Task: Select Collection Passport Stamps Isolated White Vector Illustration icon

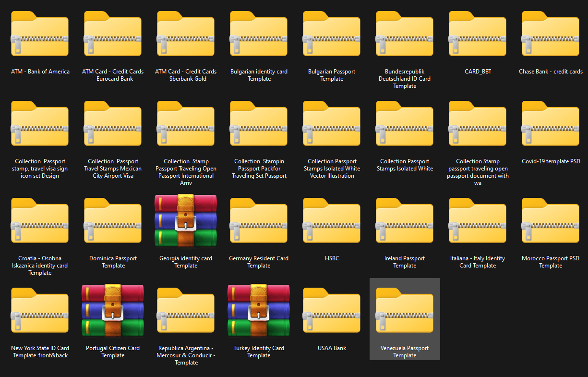Action: pos(332,123)
